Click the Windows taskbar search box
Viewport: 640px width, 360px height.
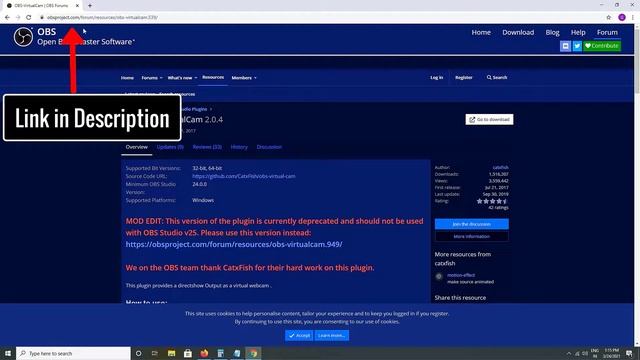[73, 353]
